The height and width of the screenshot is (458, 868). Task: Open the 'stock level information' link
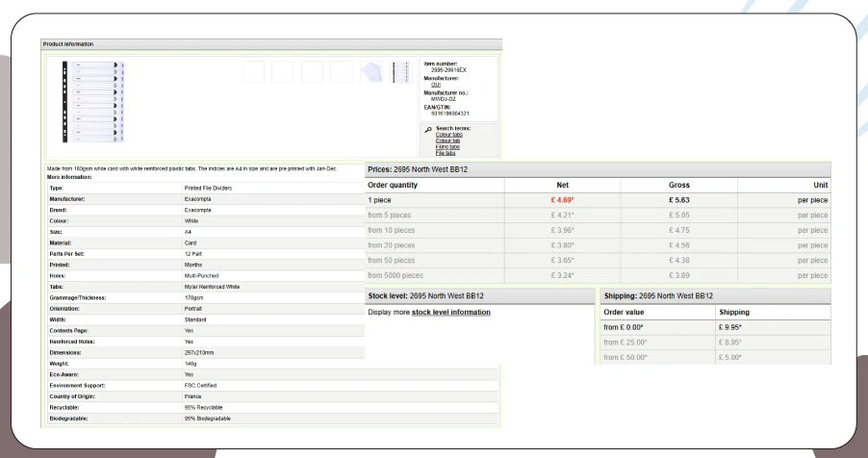[451, 313]
